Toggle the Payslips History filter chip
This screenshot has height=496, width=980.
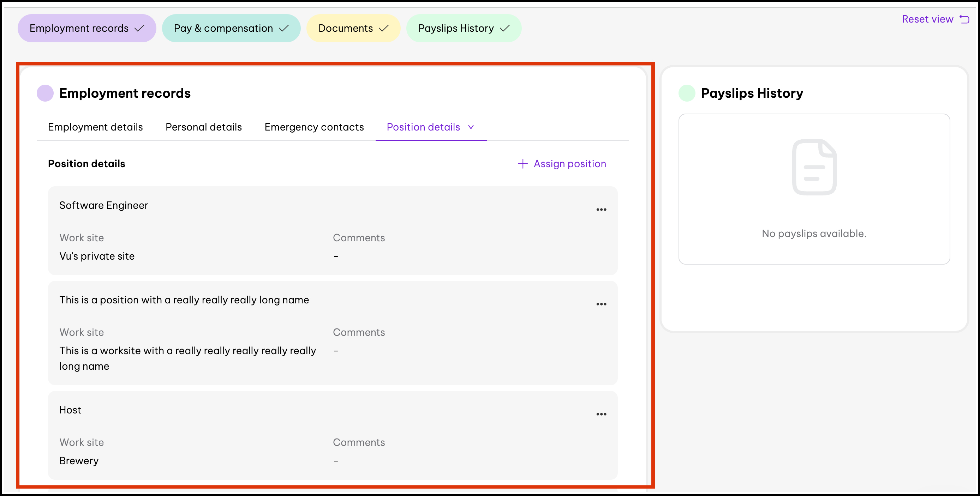tap(464, 28)
